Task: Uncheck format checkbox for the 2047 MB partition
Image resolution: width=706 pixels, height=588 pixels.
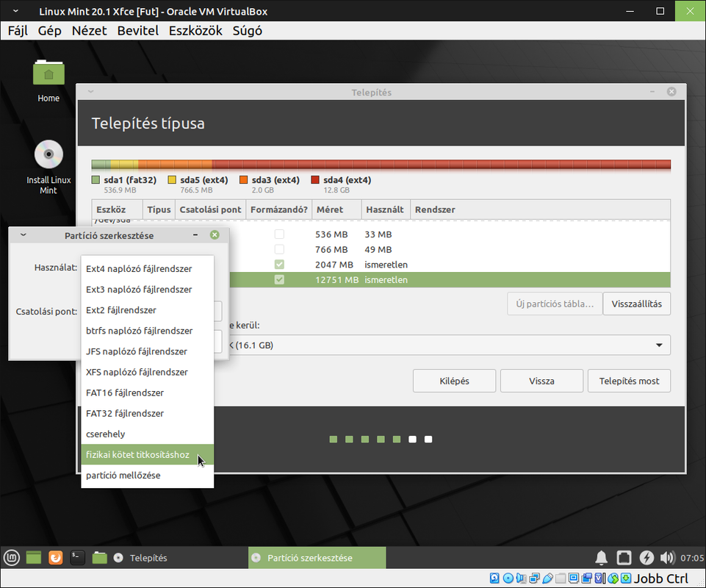Action: 279,265
